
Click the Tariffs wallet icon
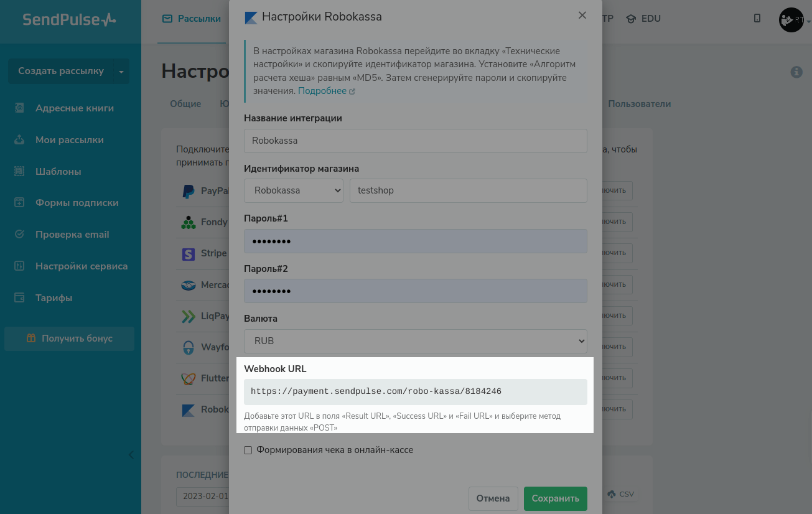pos(19,298)
